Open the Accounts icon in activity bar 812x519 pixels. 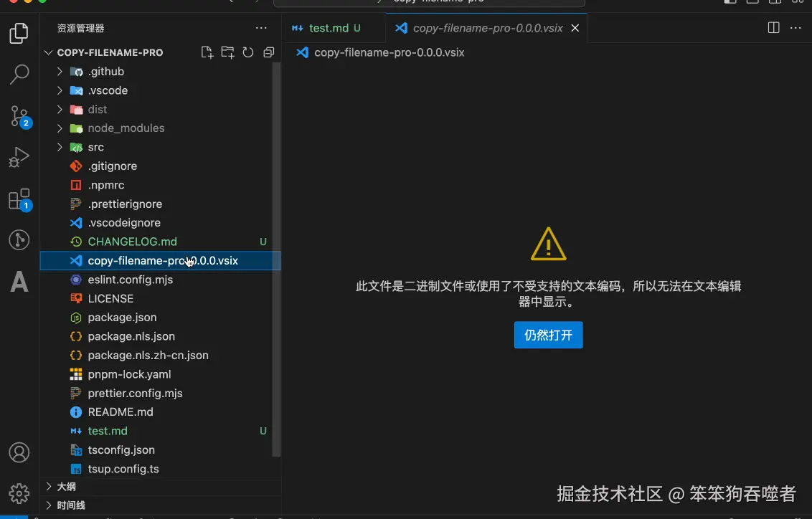[x=19, y=453]
